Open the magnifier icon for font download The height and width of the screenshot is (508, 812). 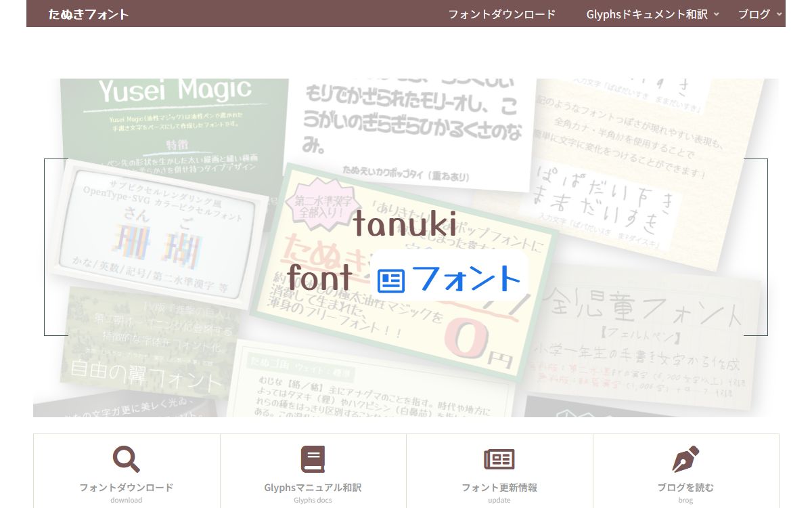(x=127, y=459)
